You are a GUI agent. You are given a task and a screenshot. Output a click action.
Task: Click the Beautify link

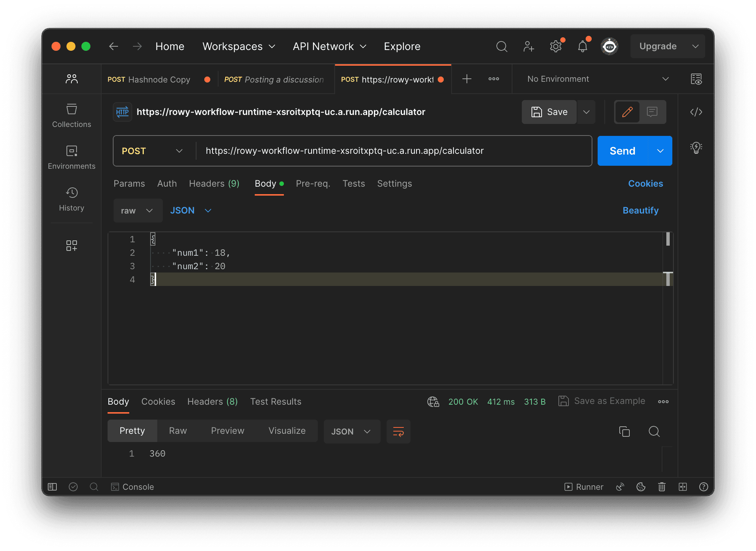pyautogui.click(x=640, y=210)
